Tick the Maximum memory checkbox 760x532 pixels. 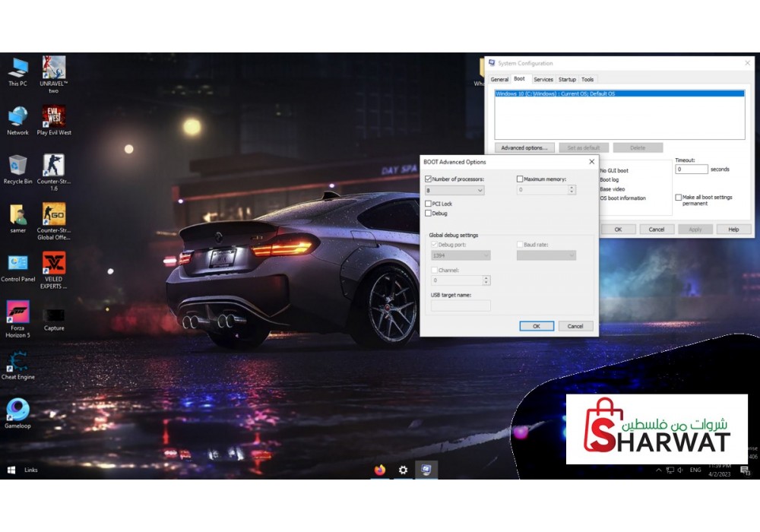tap(520, 179)
